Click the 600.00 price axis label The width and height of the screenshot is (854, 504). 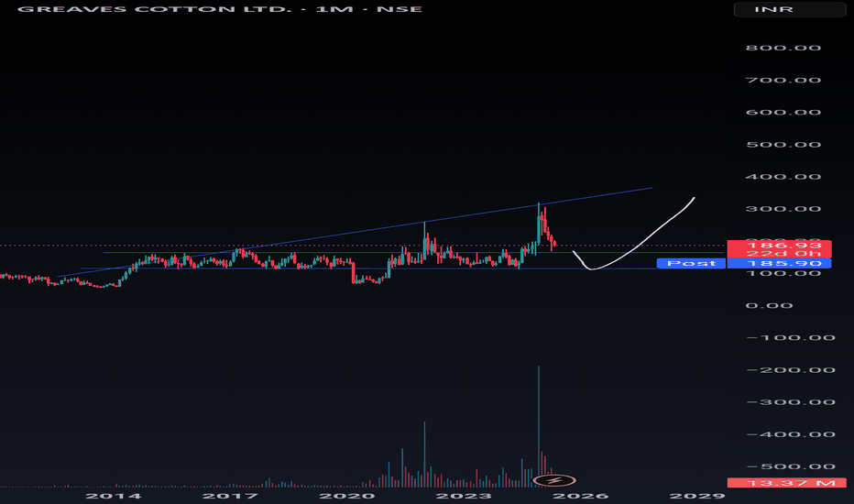[x=783, y=112]
